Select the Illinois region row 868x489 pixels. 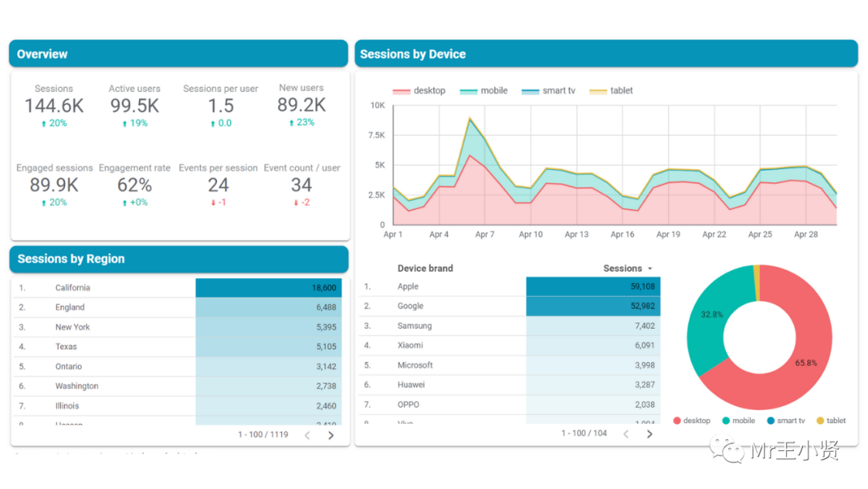click(177, 405)
